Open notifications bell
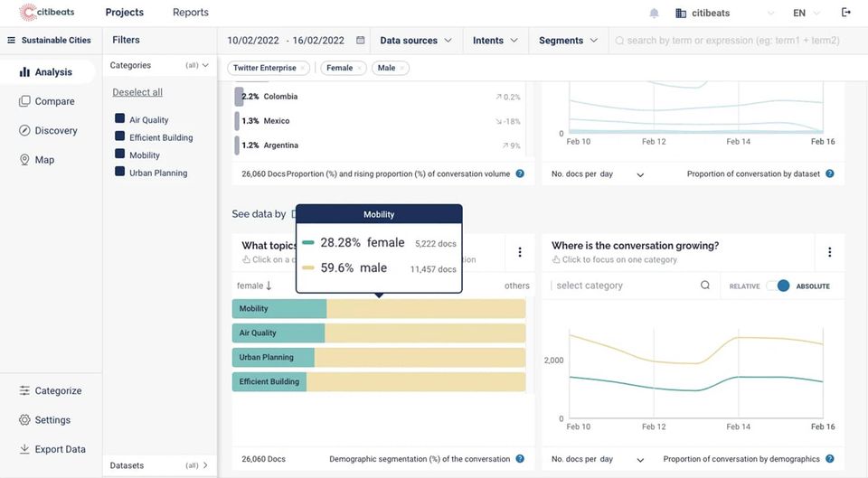This screenshot has height=478, width=868. 654,13
